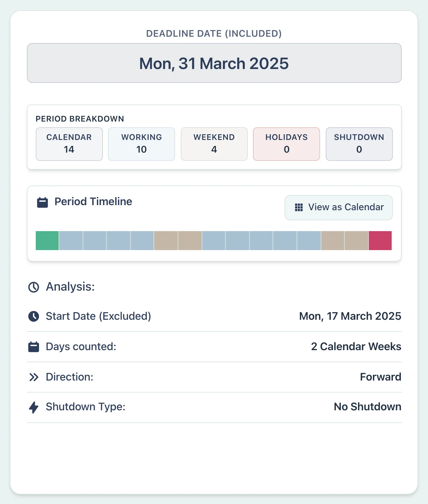
Task: Select the CALENDAR 14 breakdown card
Action: click(x=69, y=144)
